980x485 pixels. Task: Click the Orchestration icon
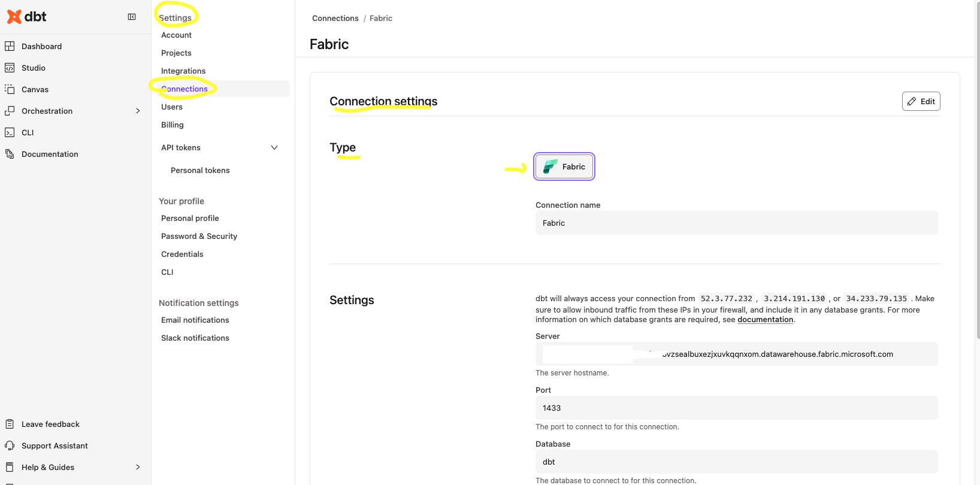pos(10,111)
